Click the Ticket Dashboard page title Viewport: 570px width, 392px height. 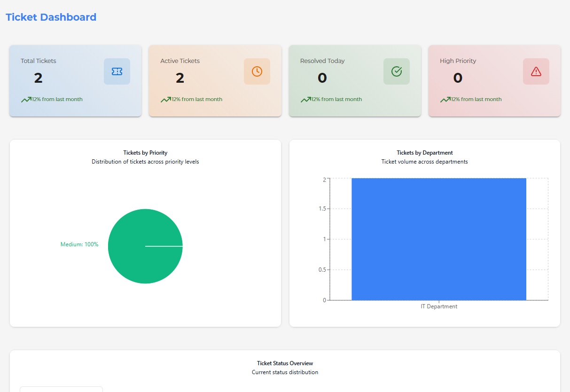point(51,17)
